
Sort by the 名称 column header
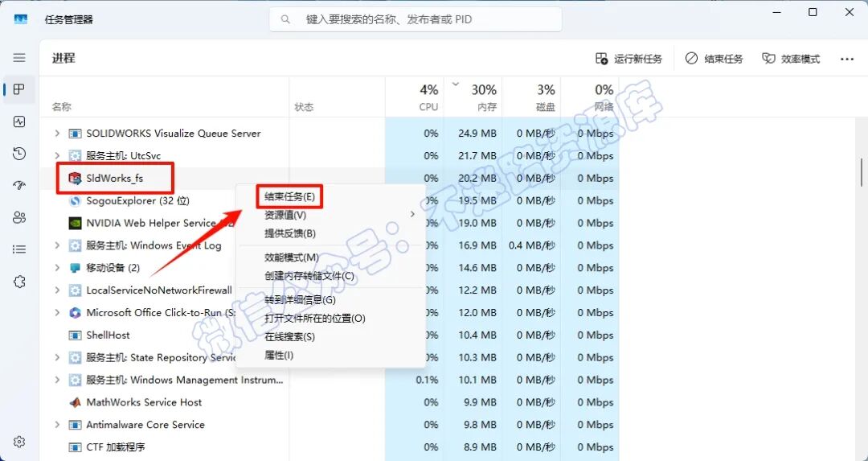coord(165,97)
